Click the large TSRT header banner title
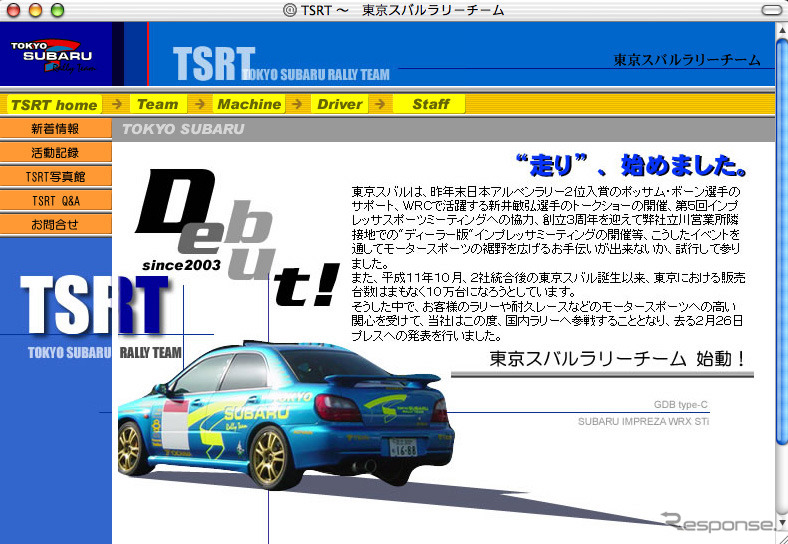The image size is (788, 544). click(x=214, y=64)
